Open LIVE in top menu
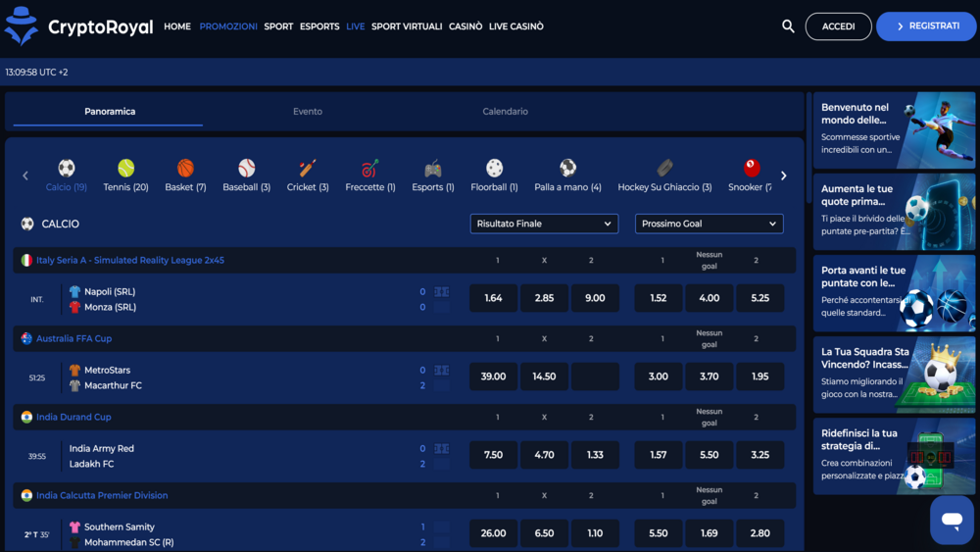 (x=355, y=26)
